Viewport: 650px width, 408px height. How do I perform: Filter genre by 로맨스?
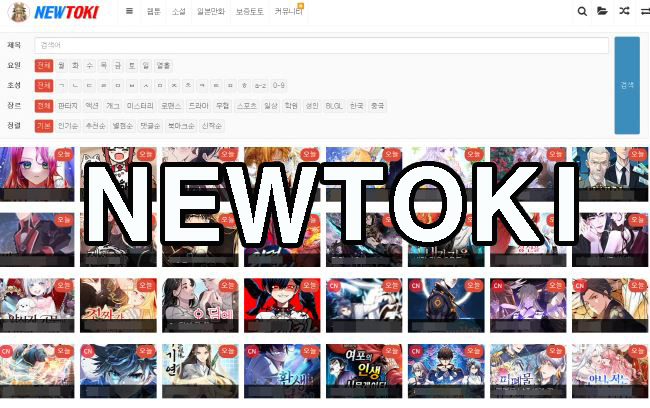pyautogui.click(x=171, y=106)
